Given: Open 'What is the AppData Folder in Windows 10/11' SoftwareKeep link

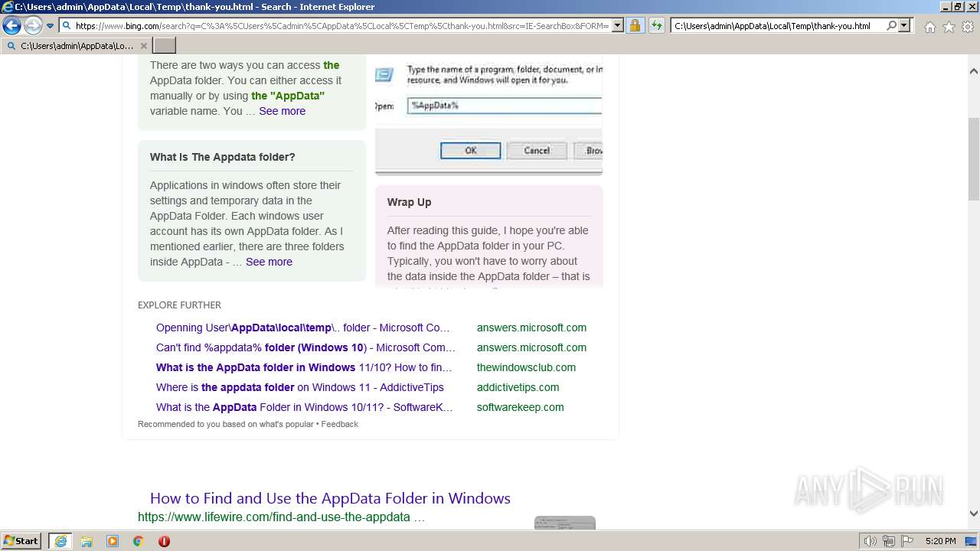Looking at the screenshot, I should point(305,407).
